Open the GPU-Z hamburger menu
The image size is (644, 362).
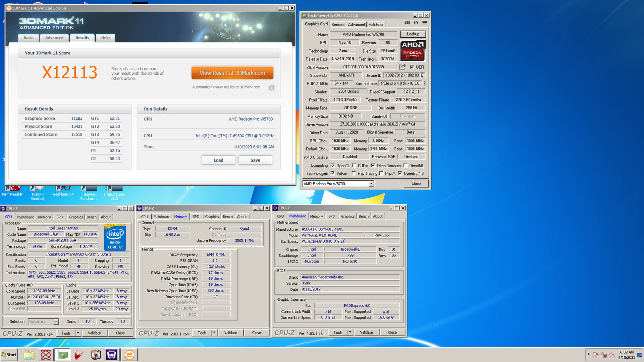click(x=425, y=23)
